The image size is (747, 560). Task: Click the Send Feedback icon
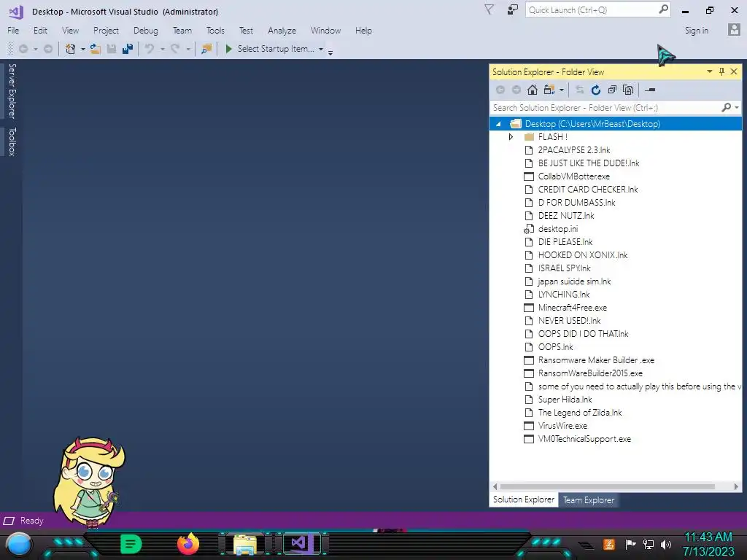(513, 9)
